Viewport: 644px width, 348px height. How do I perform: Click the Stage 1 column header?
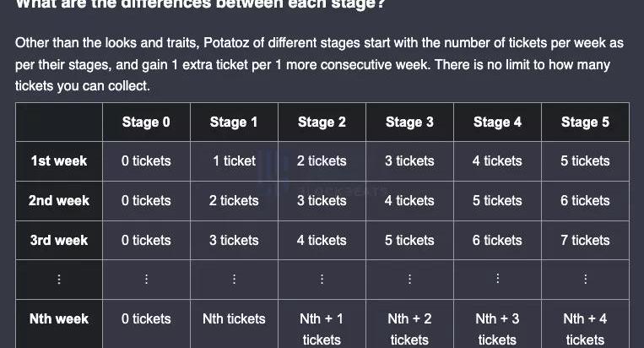pyautogui.click(x=234, y=122)
